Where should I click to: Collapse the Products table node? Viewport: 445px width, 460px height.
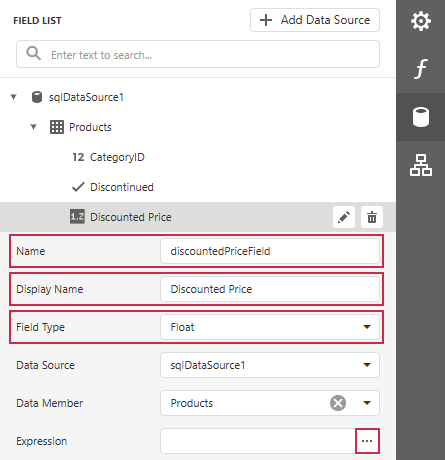33,127
